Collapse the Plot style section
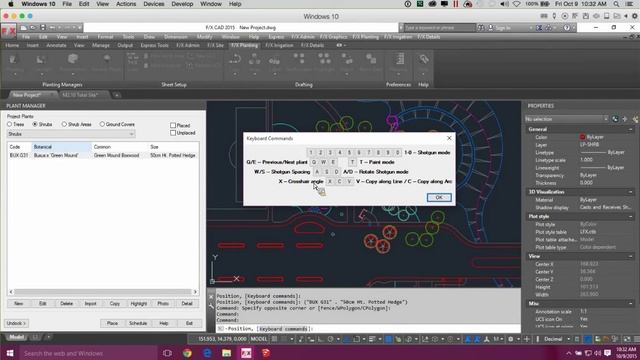Screen dimensions: 640x360 pos(631,216)
